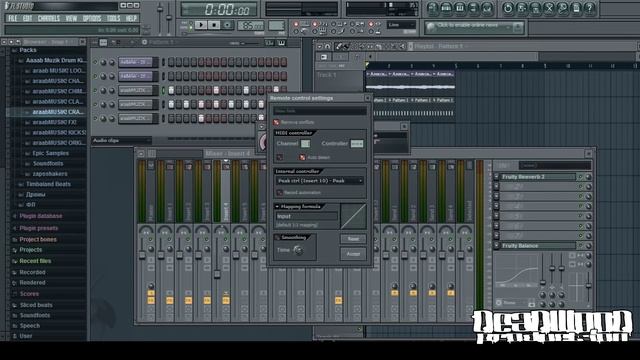Image resolution: width=640 pixels, height=360 pixels.
Task: Arm the Record transport button
Action: coord(227,25)
